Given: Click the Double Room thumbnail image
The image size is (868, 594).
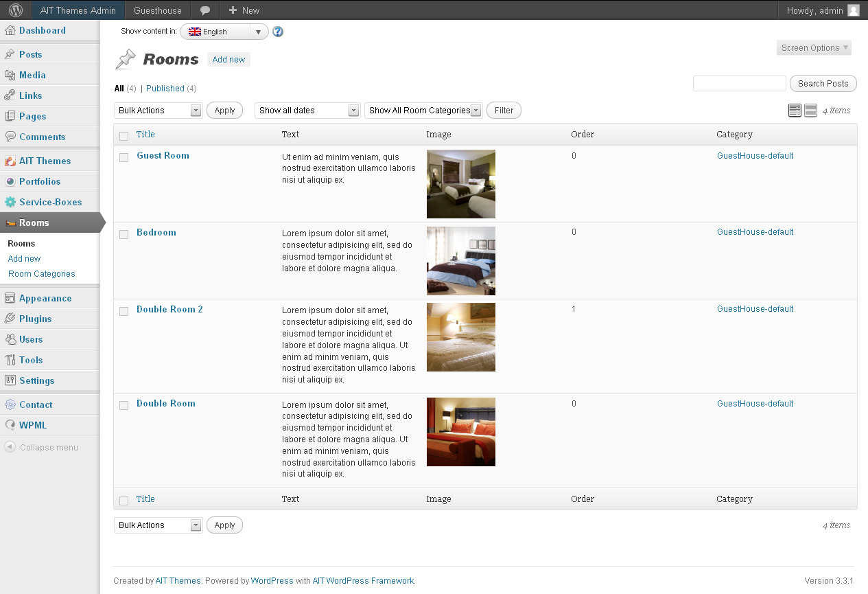Looking at the screenshot, I should 460,432.
